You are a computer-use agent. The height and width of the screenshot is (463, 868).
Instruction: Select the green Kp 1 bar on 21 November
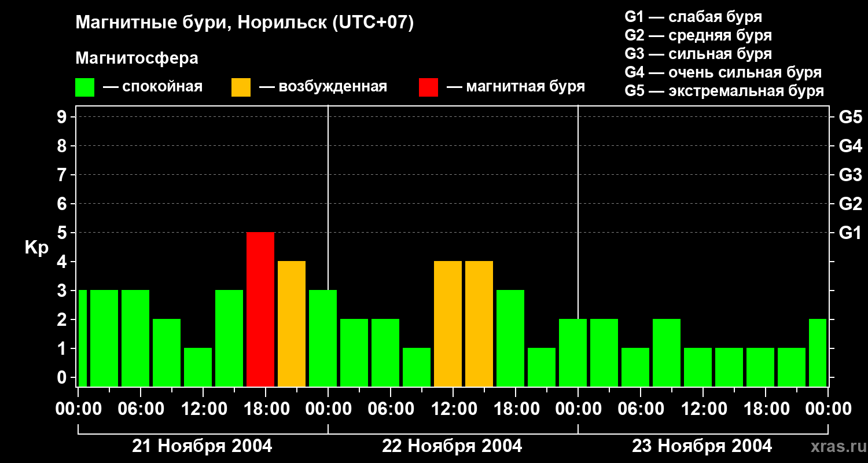198,368
